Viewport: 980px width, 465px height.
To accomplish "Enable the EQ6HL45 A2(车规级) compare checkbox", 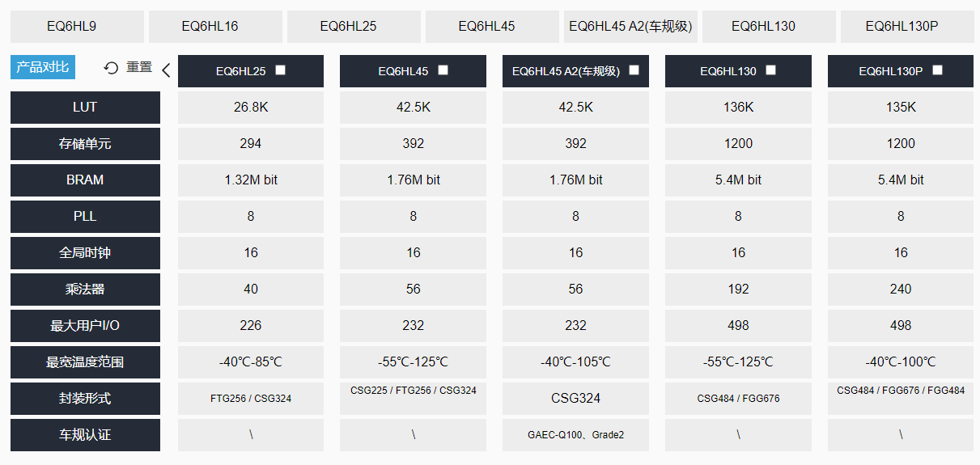I will click(x=634, y=70).
